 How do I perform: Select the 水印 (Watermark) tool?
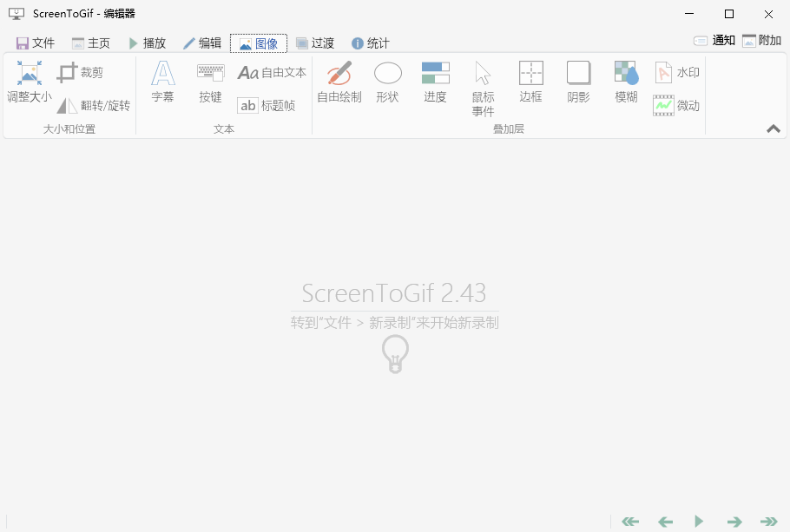676,72
